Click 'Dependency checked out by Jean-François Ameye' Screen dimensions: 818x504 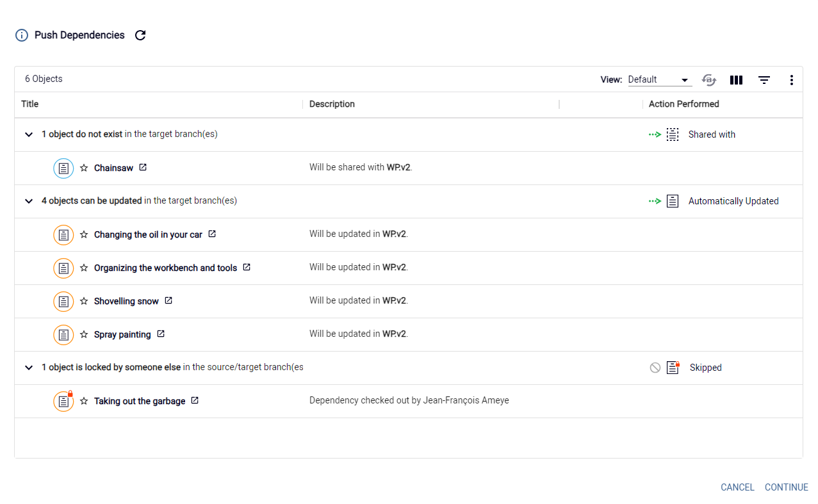pos(409,400)
